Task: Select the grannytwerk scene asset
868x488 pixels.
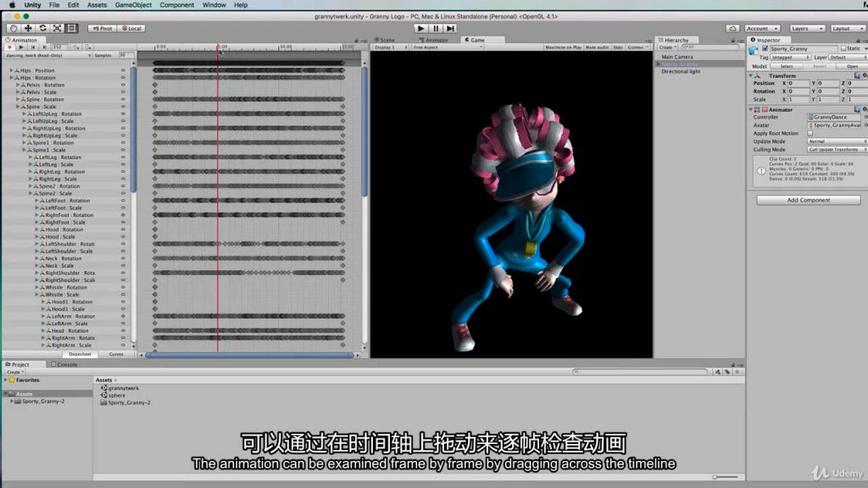Action: 120,388
